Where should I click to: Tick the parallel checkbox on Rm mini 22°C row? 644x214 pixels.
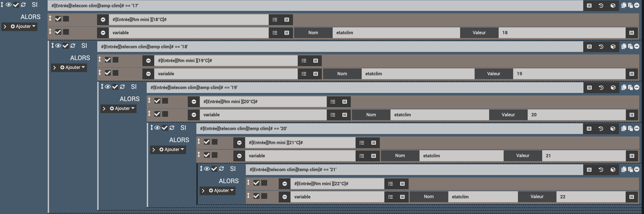click(x=264, y=183)
